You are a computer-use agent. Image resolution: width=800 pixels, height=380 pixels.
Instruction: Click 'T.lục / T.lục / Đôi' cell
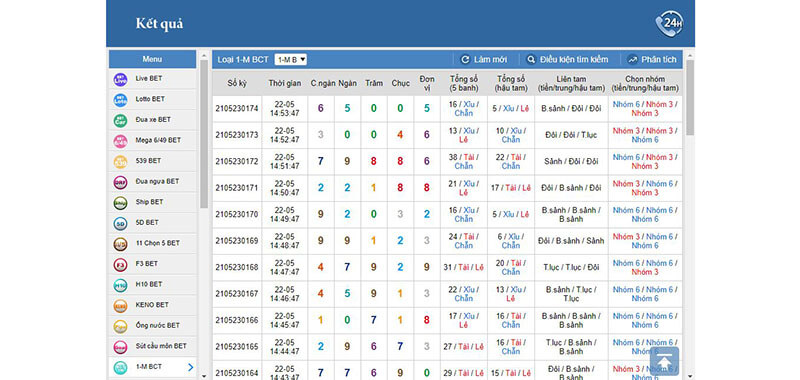(x=571, y=268)
